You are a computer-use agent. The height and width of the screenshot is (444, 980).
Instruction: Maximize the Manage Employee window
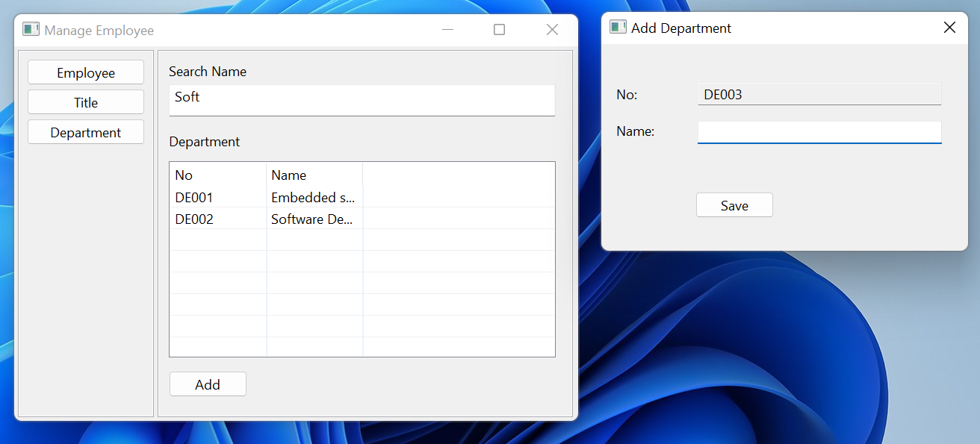click(x=500, y=30)
